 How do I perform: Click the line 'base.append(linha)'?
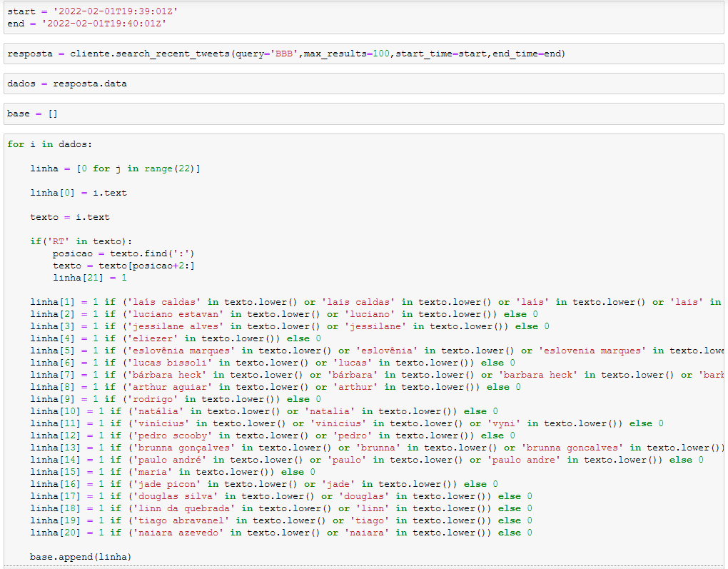(x=81, y=557)
